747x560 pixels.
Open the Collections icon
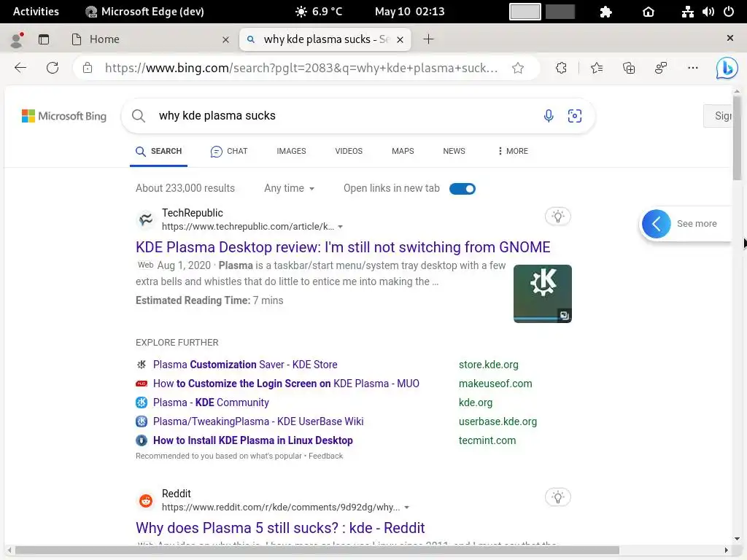coord(629,68)
